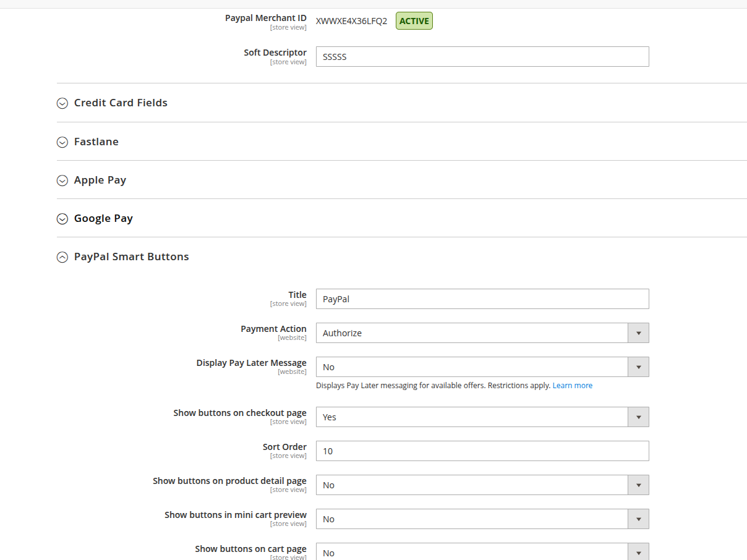The image size is (747, 560).
Task: Click the Learn more link
Action: (x=572, y=385)
